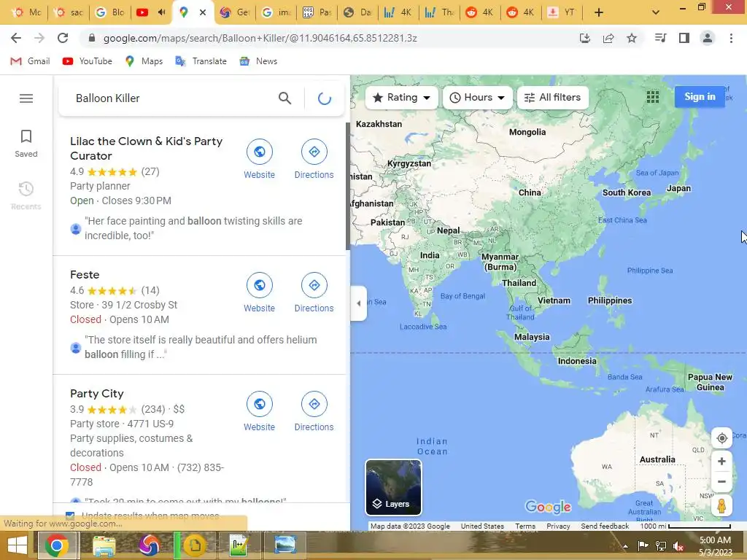747x560 pixels.
Task: Open the News bookmark
Action: click(258, 61)
